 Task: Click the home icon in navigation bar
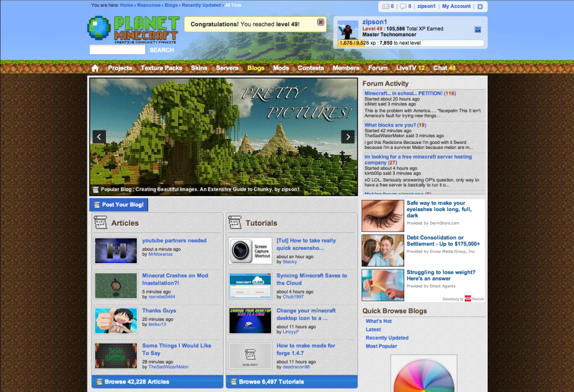95,68
